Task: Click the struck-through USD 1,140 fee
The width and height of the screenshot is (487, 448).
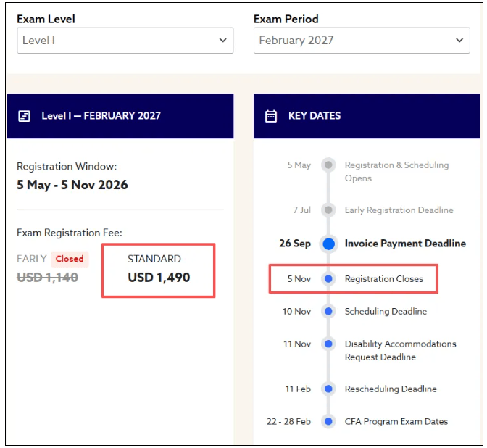Action: 47,278
